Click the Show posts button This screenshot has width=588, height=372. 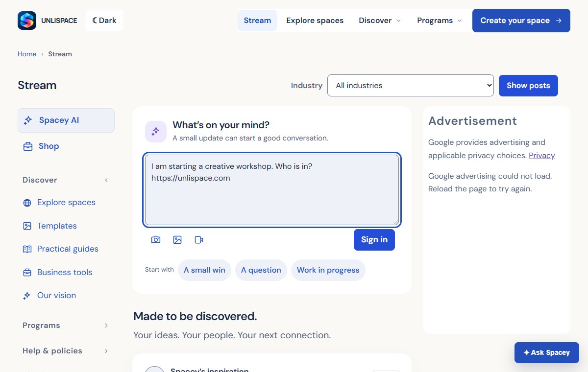tap(528, 86)
